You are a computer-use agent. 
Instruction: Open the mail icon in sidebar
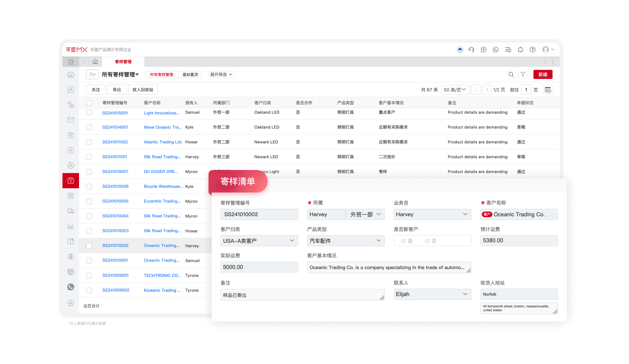pos(71,120)
